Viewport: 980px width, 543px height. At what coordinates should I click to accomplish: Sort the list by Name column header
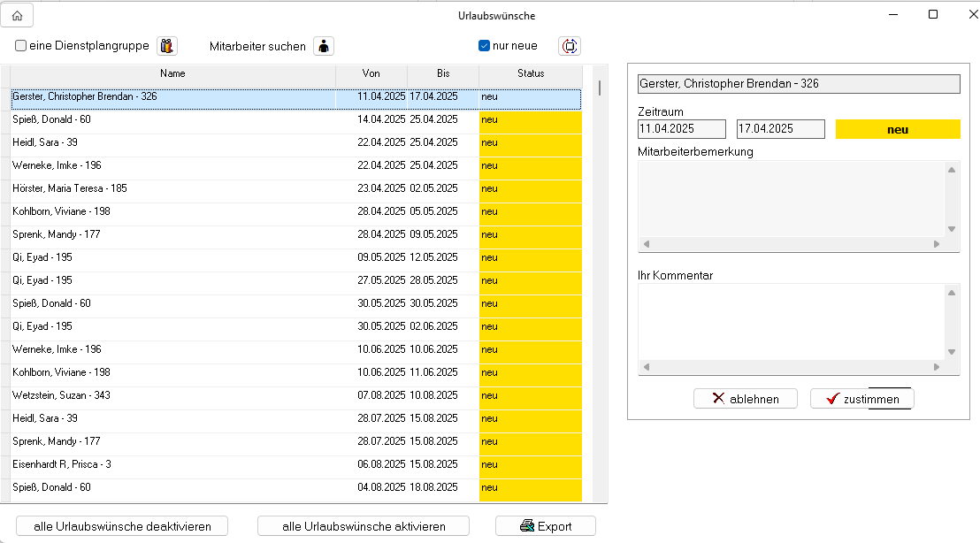coord(172,74)
